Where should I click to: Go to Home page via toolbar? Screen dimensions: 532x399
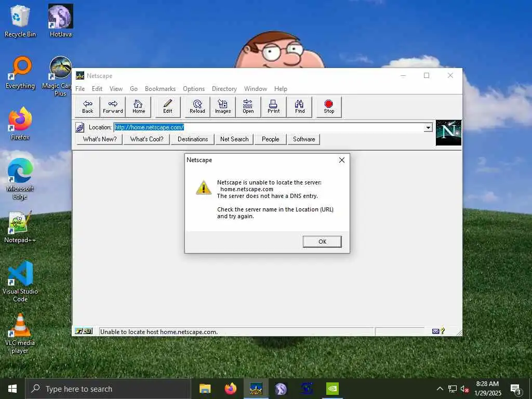point(138,107)
